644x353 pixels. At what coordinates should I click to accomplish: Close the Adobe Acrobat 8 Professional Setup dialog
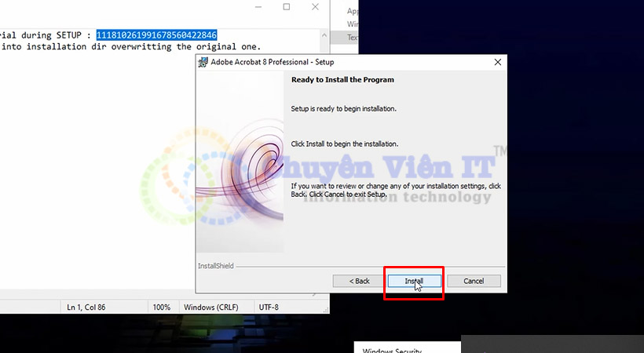[497, 62]
